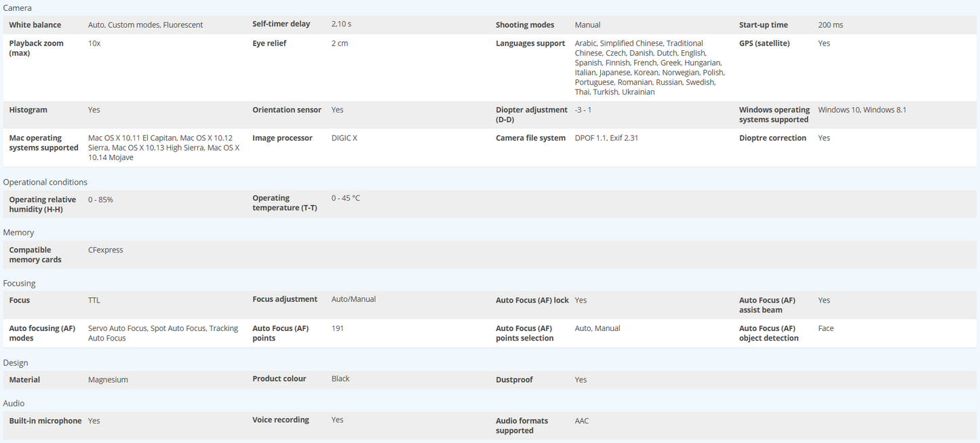Click the Design section heading

pyautogui.click(x=16, y=363)
